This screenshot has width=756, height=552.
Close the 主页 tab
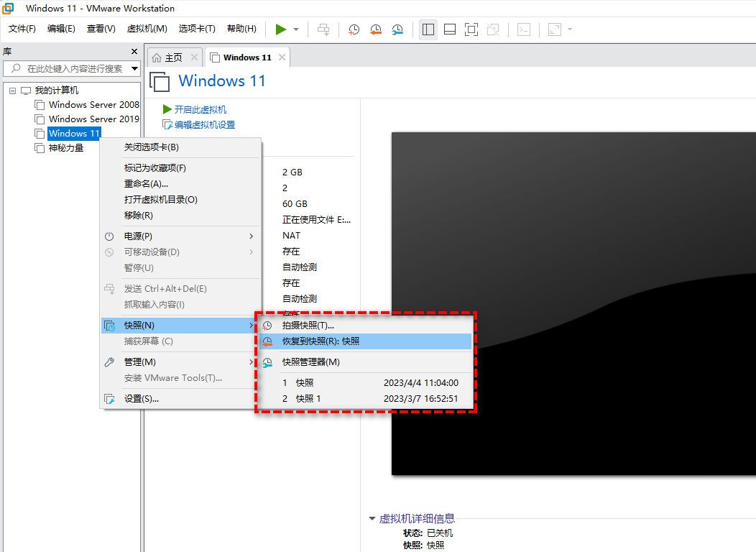(194, 57)
